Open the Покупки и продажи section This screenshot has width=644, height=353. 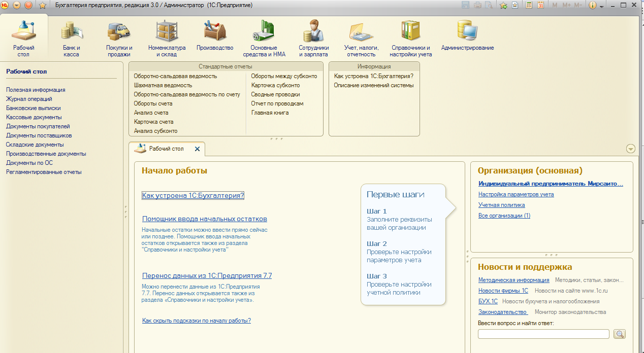coord(119,39)
